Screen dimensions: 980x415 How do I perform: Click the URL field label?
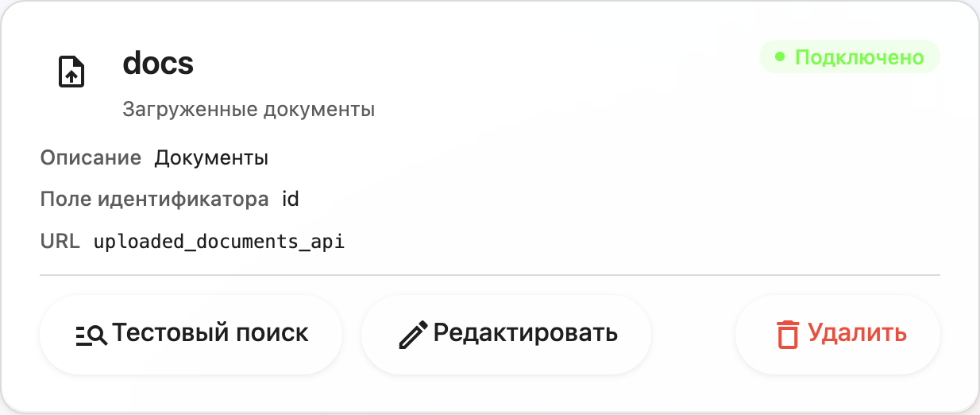click(x=60, y=241)
